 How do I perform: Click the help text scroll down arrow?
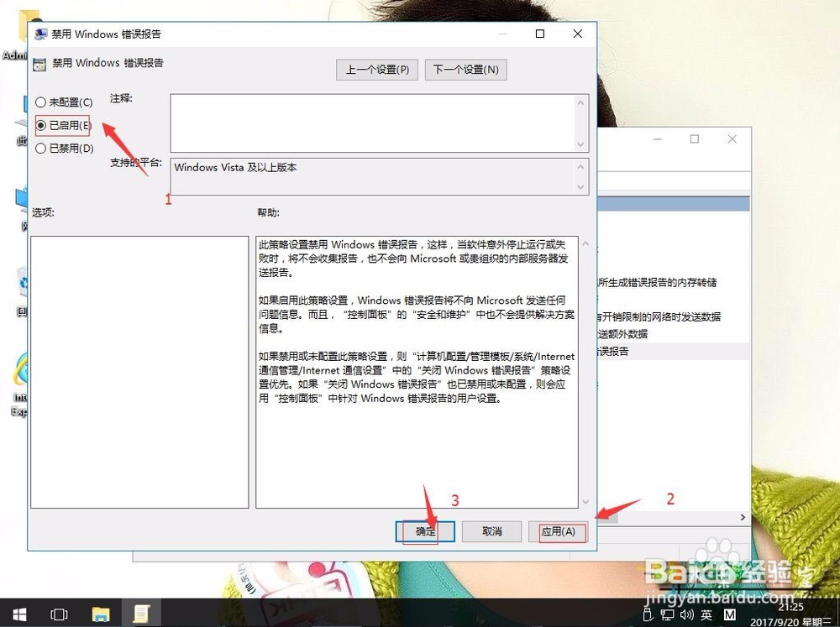click(x=585, y=502)
